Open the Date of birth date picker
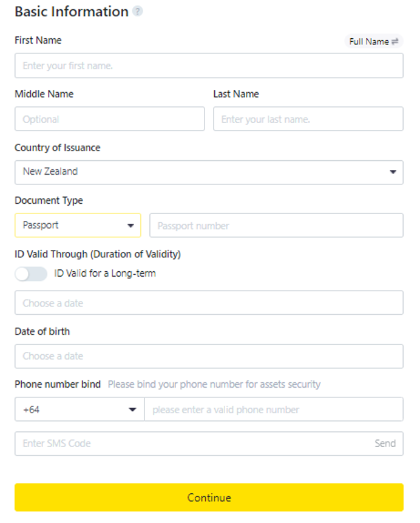Viewport: 420px width, 523px height. tap(209, 356)
